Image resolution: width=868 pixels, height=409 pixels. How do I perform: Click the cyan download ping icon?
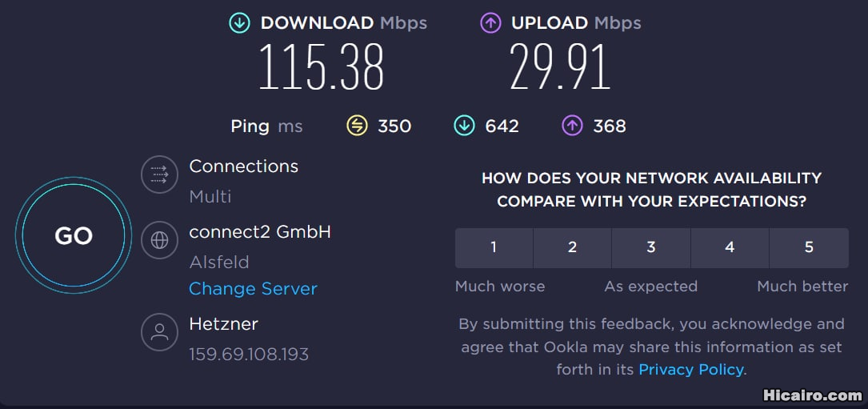464,126
